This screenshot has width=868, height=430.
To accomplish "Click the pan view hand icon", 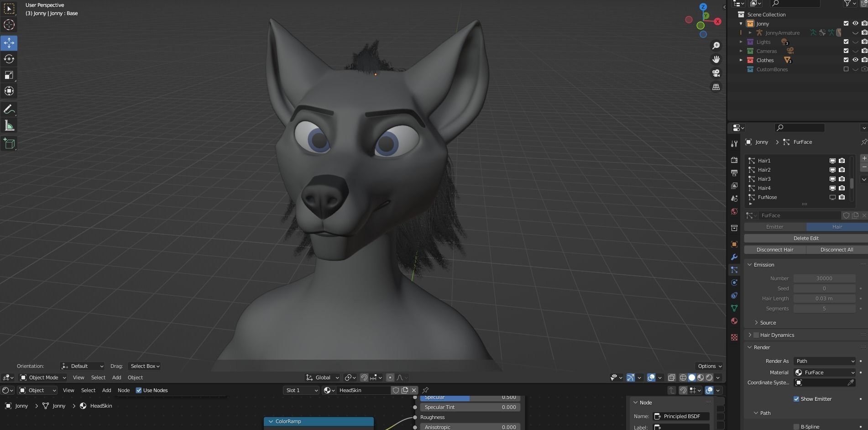I will click(716, 59).
